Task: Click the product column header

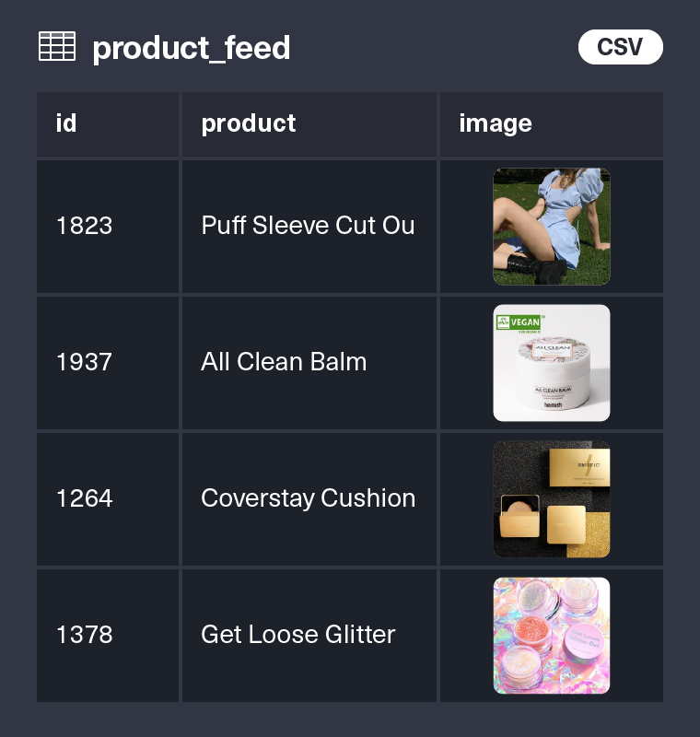Action: tap(249, 123)
